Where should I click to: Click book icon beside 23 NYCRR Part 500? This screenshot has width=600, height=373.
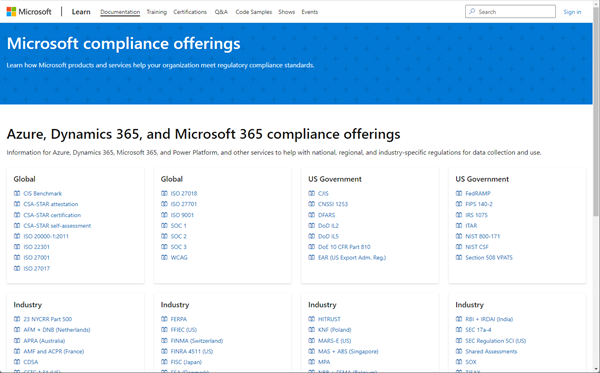[x=17, y=319]
